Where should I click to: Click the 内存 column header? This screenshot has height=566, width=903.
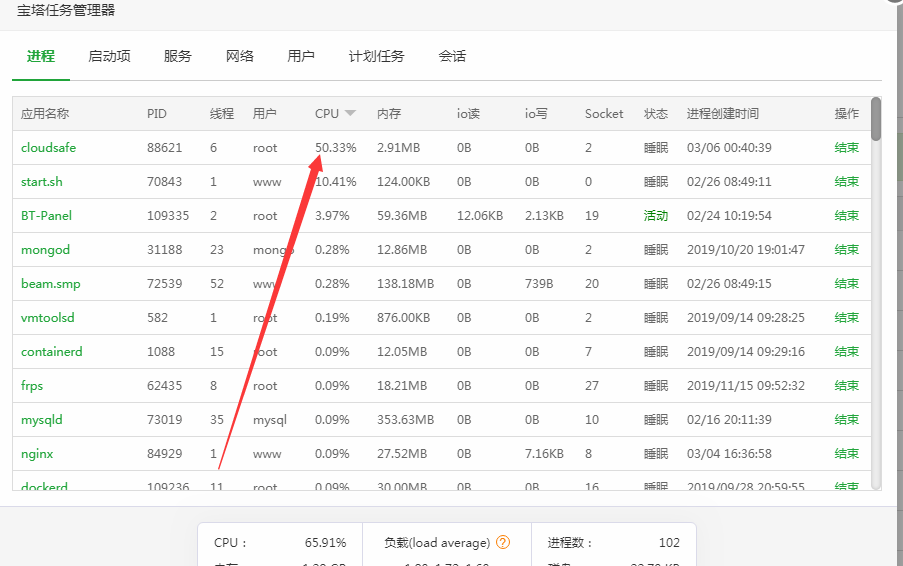click(388, 114)
